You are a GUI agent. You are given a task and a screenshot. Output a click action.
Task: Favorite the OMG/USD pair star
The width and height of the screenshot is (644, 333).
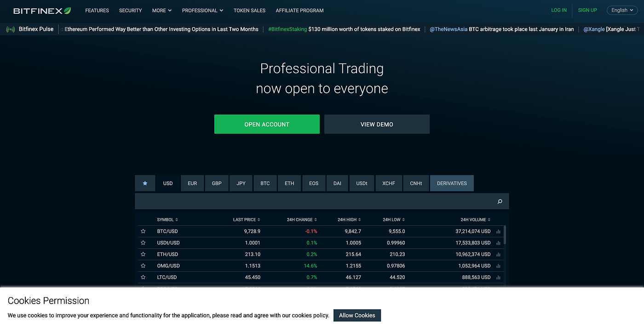[x=143, y=266]
